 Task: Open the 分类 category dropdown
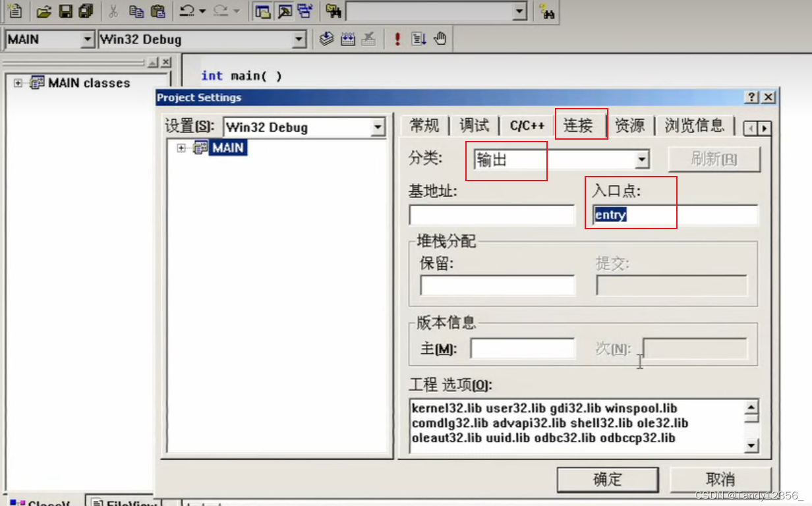click(643, 159)
